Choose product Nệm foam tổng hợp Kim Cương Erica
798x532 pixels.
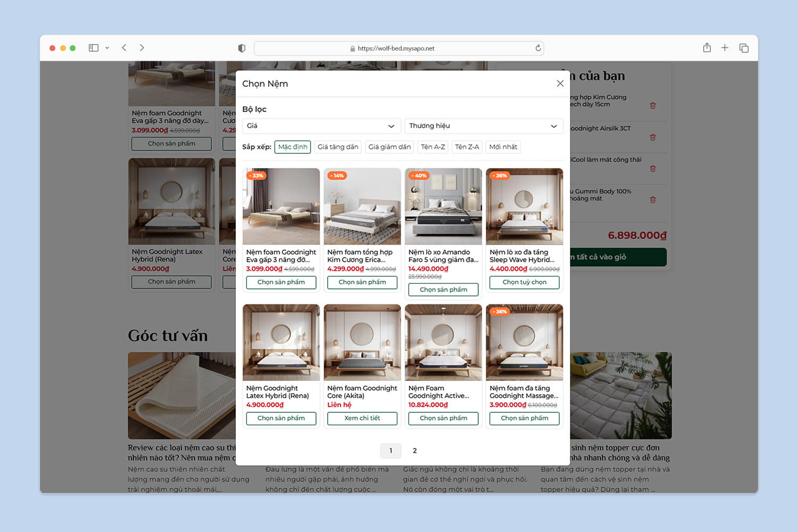click(362, 282)
